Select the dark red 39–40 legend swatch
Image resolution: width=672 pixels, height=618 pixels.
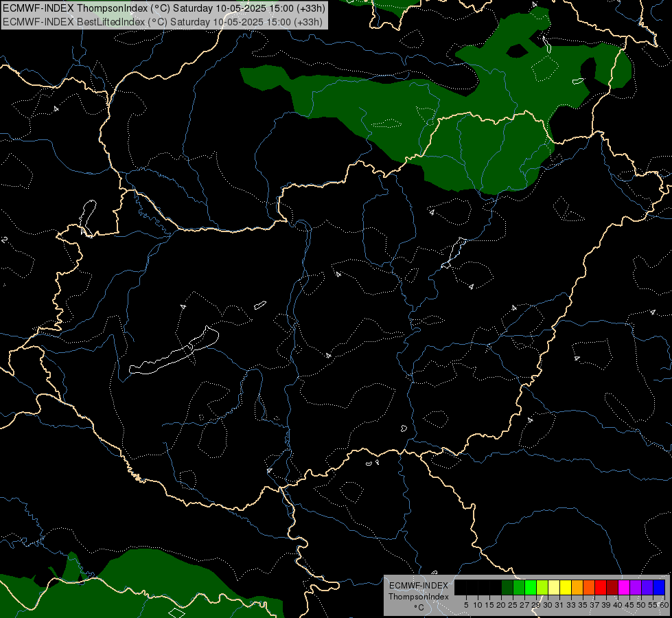(x=612, y=588)
